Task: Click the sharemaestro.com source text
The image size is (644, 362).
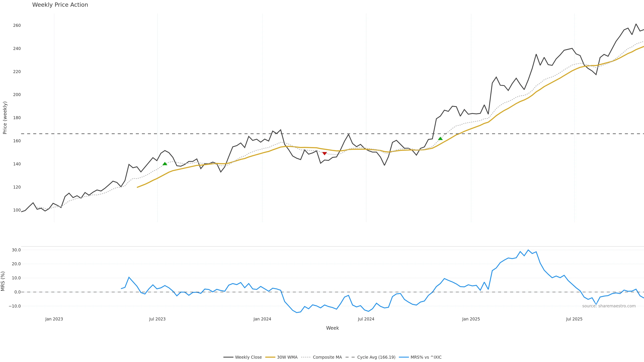Action: pos(609,306)
